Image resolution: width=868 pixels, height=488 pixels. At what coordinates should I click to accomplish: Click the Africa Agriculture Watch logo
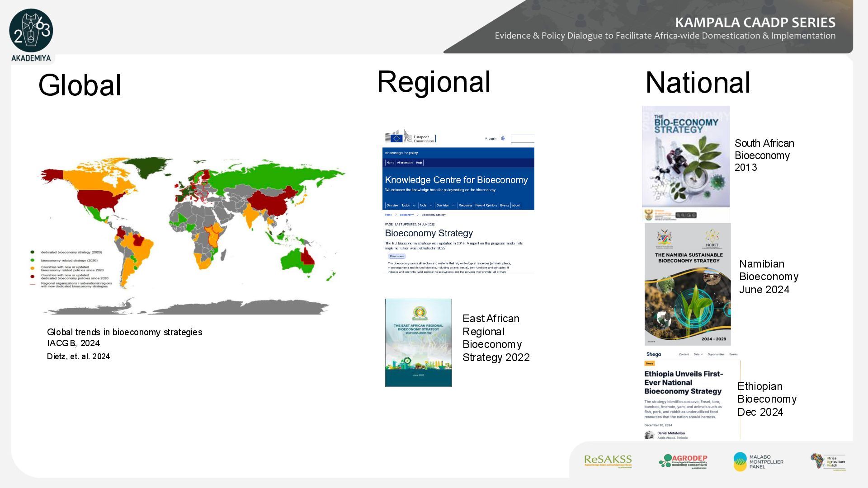point(828,461)
